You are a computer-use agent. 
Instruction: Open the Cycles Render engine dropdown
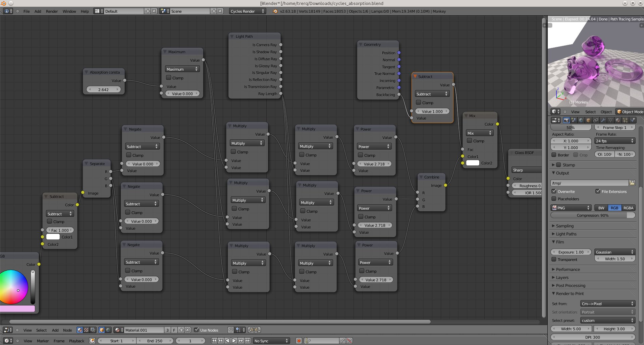pos(247,11)
